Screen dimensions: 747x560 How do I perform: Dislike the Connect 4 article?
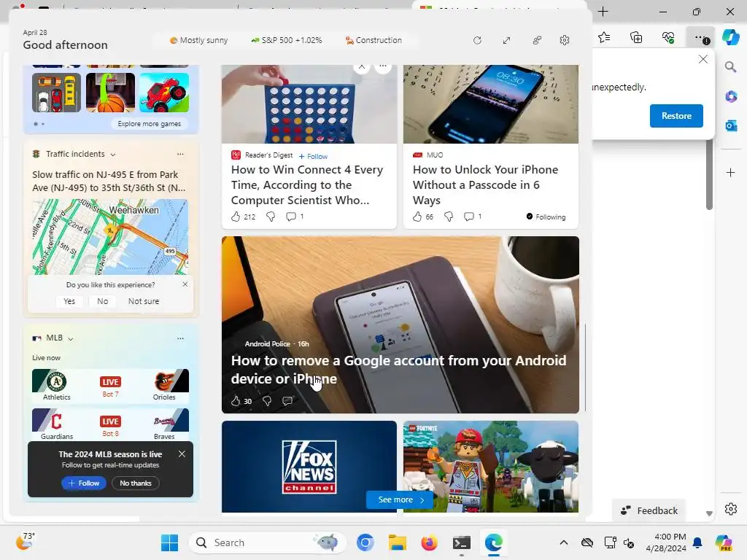pos(270,217)
